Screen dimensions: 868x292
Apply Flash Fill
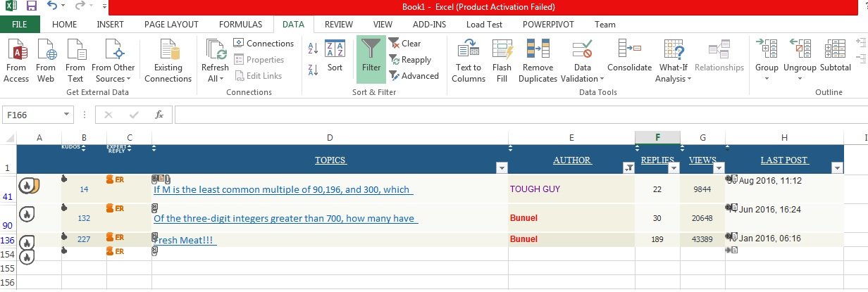502,61
